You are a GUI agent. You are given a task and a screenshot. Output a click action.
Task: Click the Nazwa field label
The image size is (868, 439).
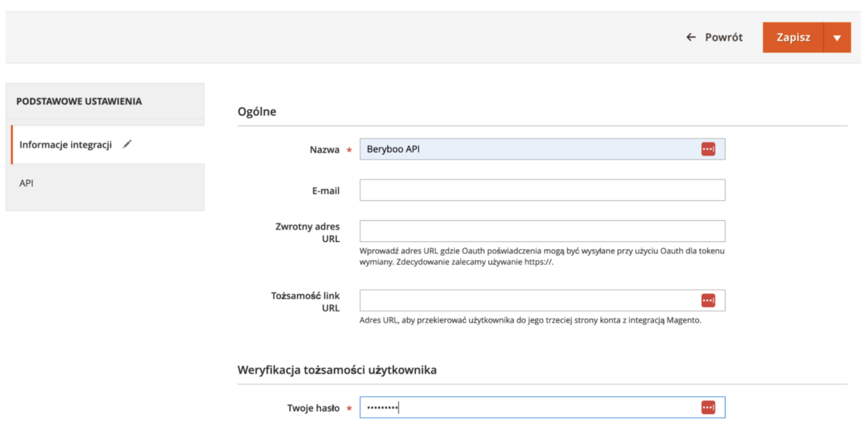pyautogui.click(x=324, y=150)
